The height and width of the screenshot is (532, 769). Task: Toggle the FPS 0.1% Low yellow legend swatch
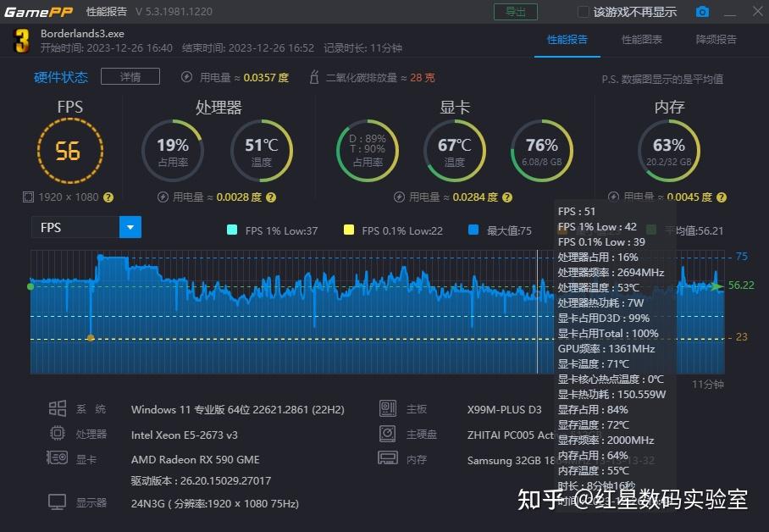click(x=349, y=230)
